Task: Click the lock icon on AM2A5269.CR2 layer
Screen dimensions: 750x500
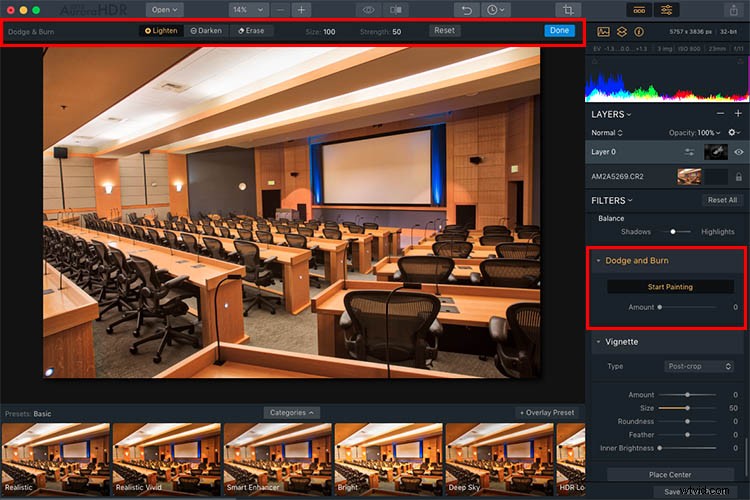Action: pyautogui.click(x=739, y=177)
